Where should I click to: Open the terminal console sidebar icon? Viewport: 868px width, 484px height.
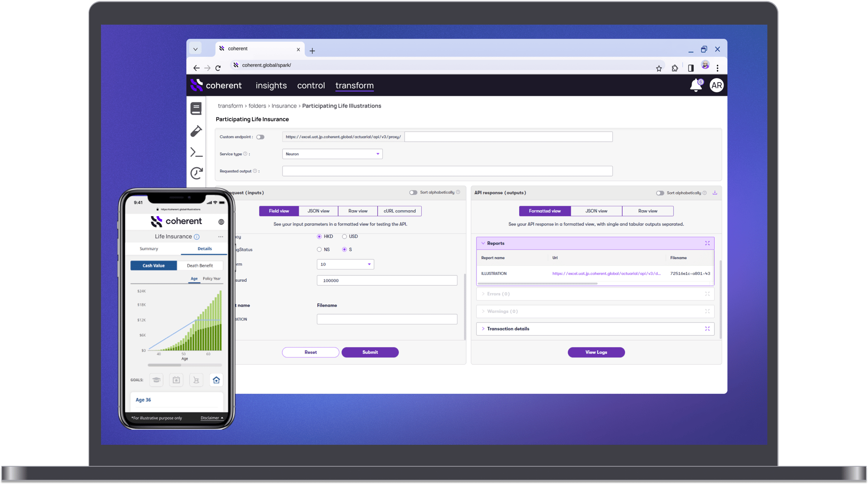click(x=196, y=152)
